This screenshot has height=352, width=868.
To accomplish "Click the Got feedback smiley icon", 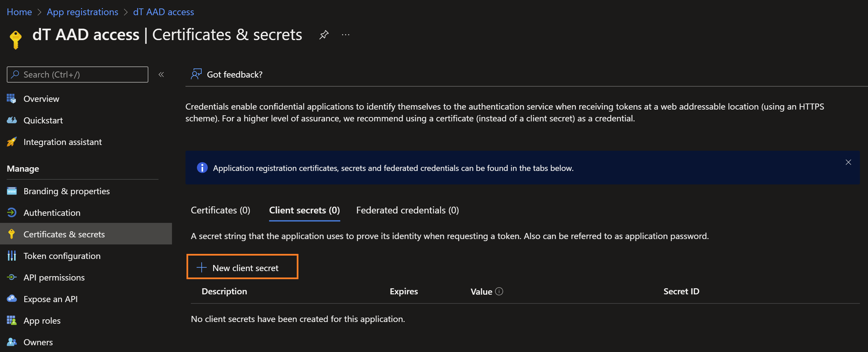I will [x=196, y=74].
